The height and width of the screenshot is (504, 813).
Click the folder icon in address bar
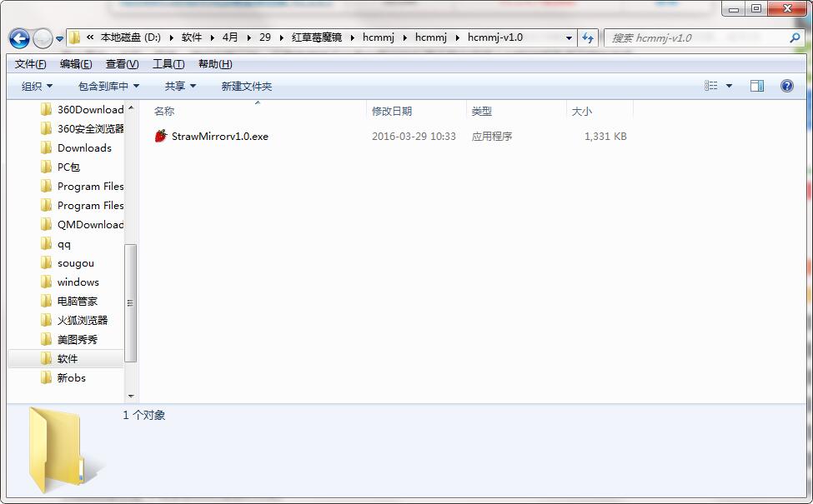(x=75, y=37)
